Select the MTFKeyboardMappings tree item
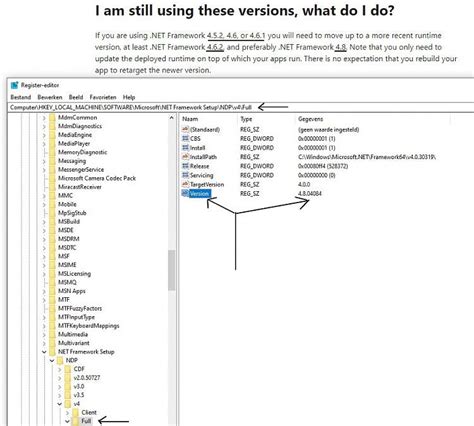 point(88,326)
